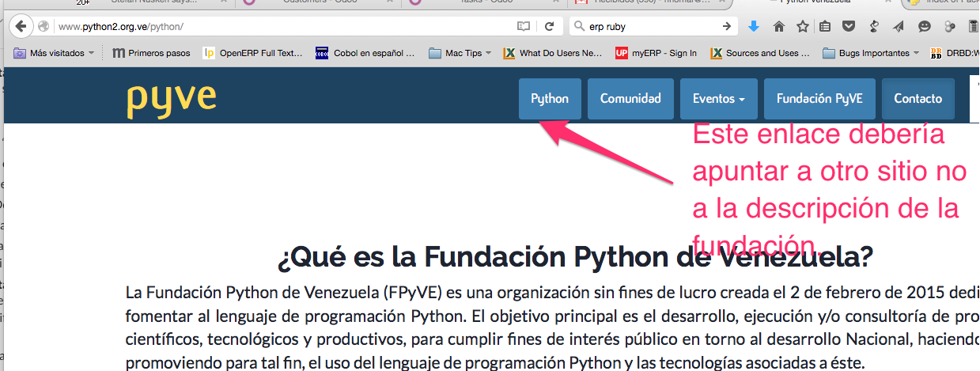980x371 pixels.
Task: Click the Bugs Importantes folder icon
Action: (x=829, y=53)
